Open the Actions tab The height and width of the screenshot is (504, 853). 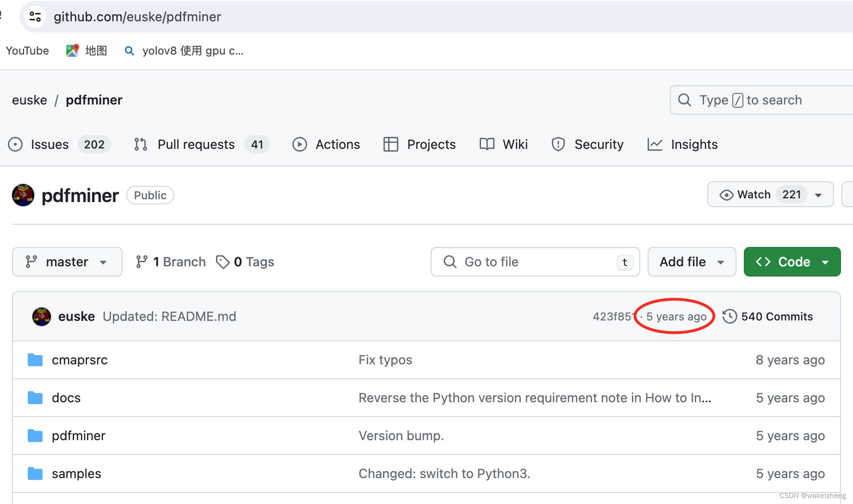pyautogui.click(x=326, y=144)
